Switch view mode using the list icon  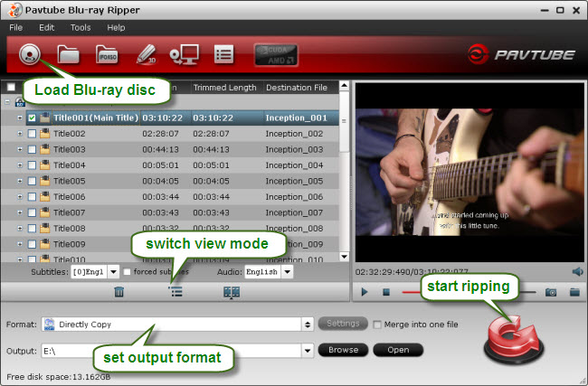(175, 292)
